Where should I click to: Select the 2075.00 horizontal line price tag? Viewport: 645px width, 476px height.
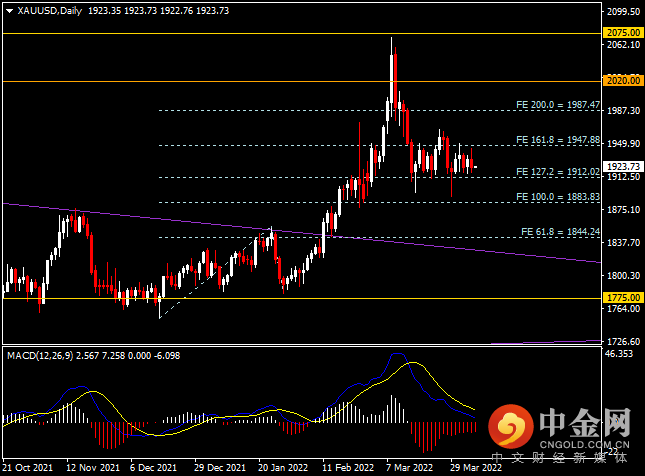[x=623, y=33]
